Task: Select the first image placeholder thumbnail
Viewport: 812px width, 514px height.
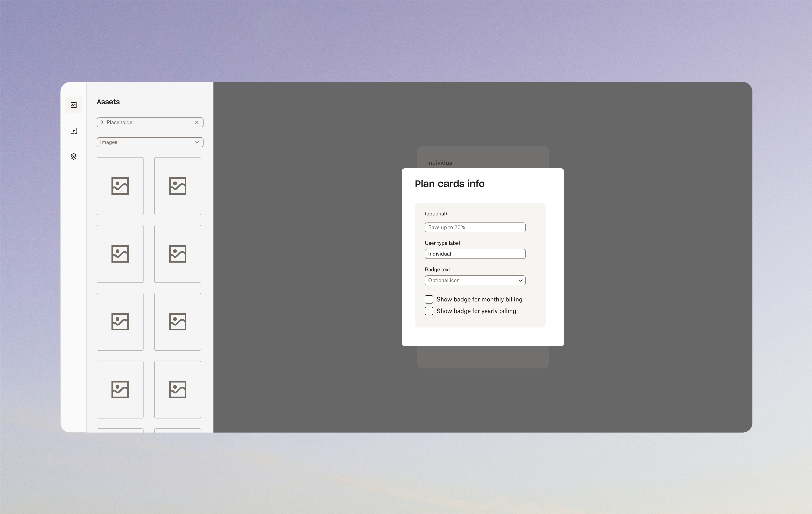Action: pos(120,186)
